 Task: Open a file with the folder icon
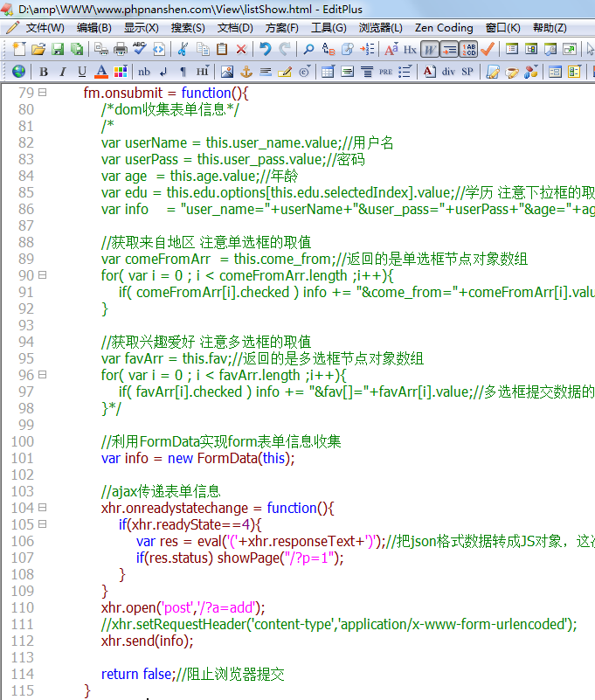tap(38, 49)
